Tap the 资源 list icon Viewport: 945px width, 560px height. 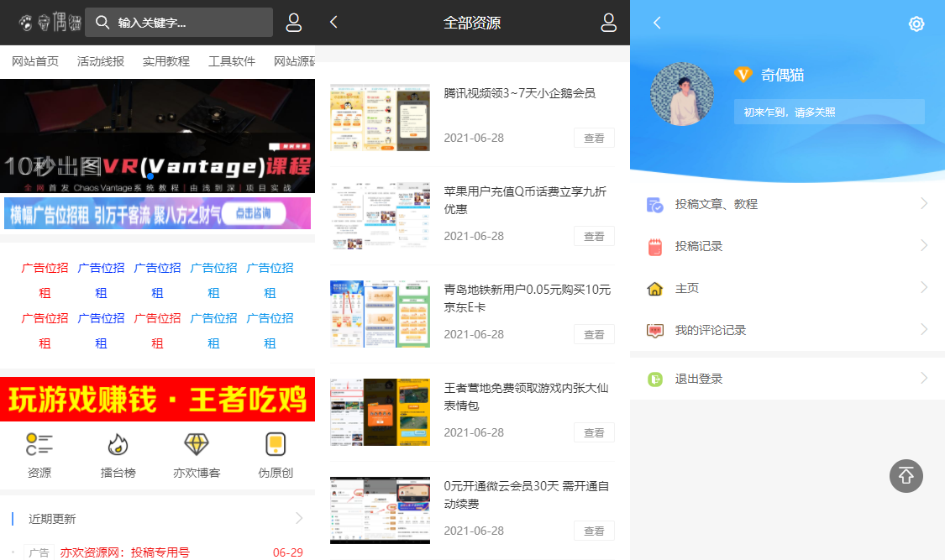[x=39, y=444]
